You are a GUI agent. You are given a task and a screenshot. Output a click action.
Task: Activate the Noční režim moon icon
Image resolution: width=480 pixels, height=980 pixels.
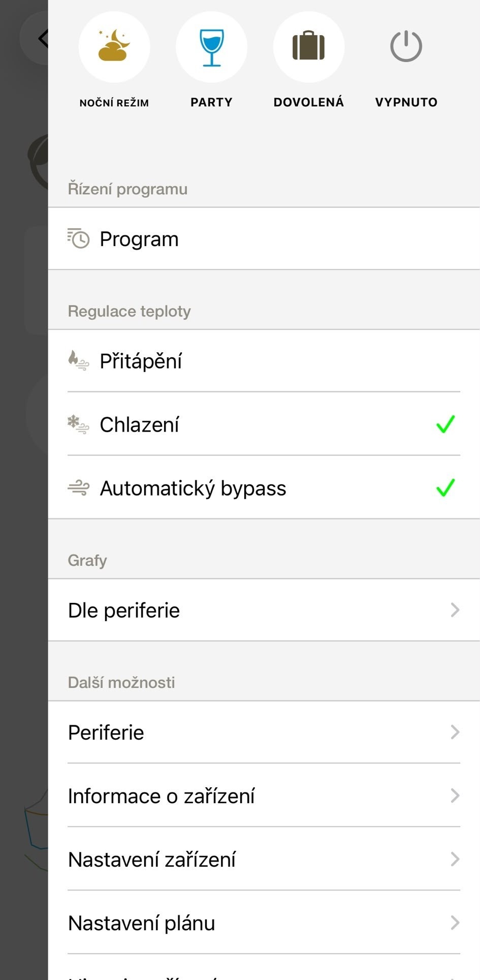[x=114, y=47]
